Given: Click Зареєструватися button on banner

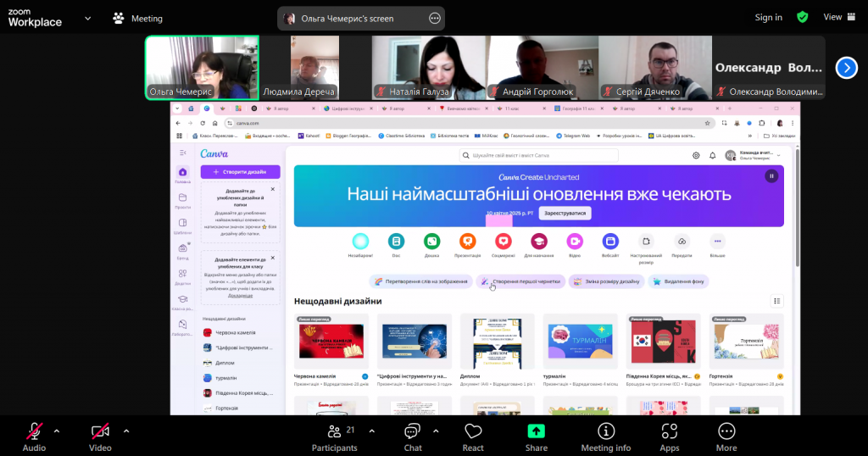Looking at the screenshot, I should click(x=565, y=213).
